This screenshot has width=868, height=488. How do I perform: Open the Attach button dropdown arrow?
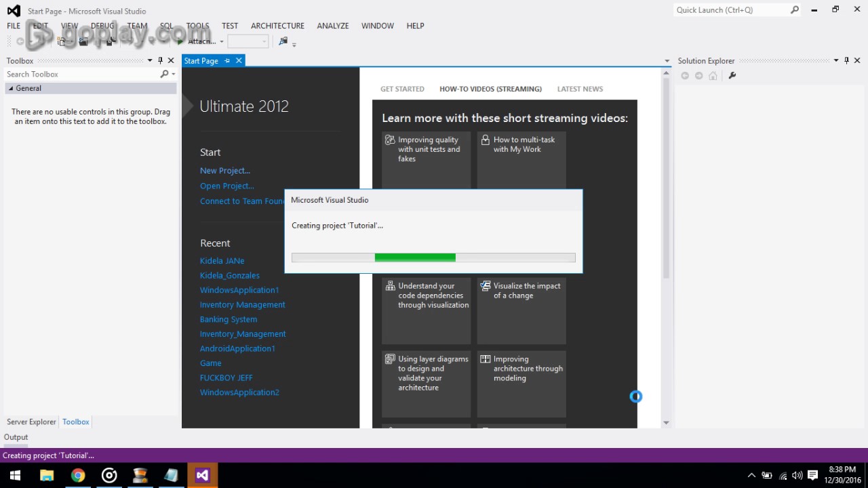(221, 42)
